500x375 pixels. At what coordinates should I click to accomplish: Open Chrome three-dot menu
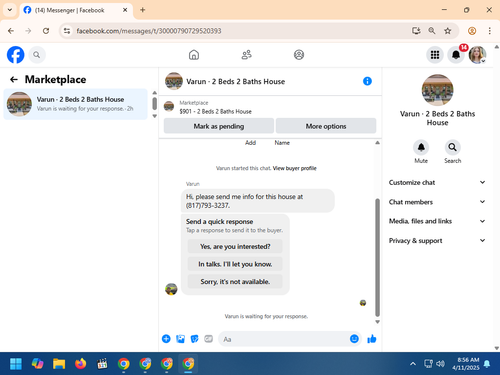tap(489, 31)
